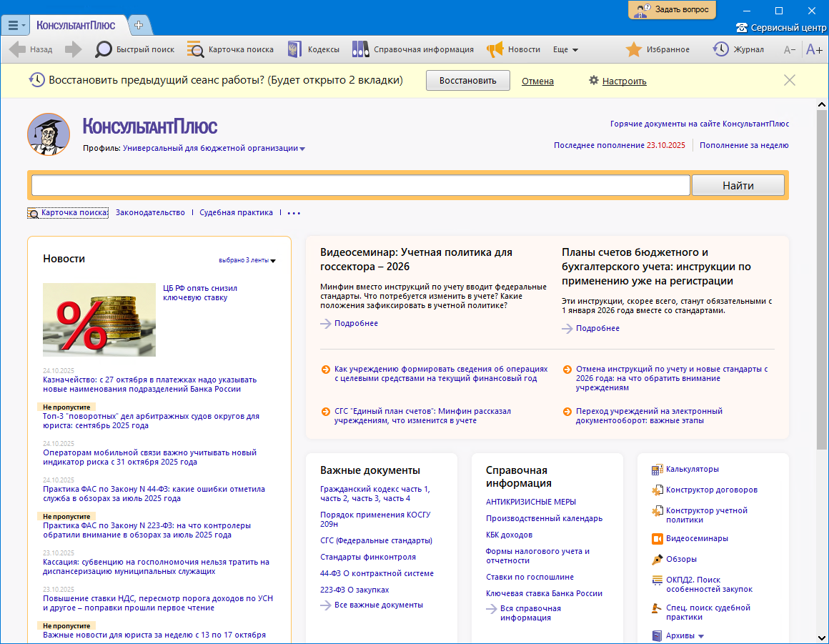The width and height of the screenshot is (829, 644).
Task: Click the Новости megaphone icon
Action: (495, 49)
